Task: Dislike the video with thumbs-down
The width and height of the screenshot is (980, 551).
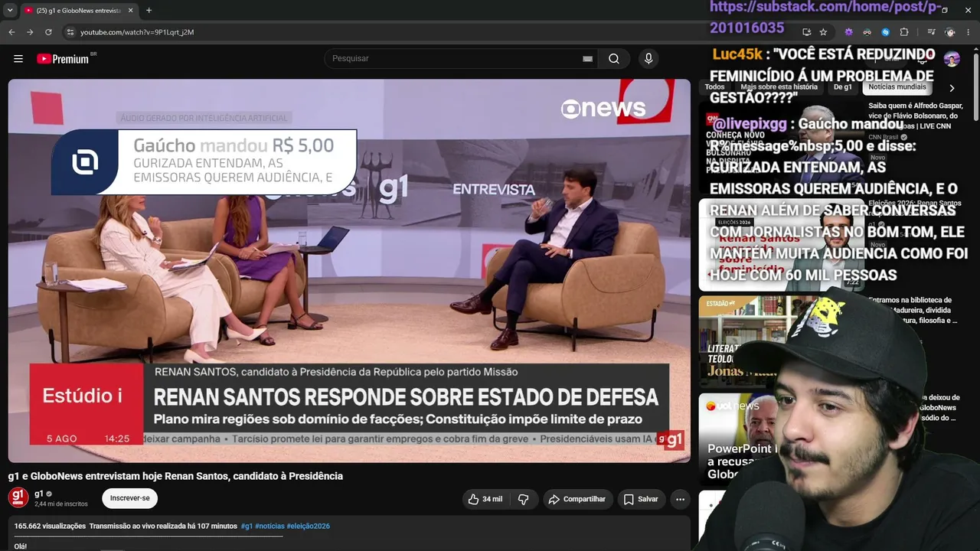Action: pos(524,499)
